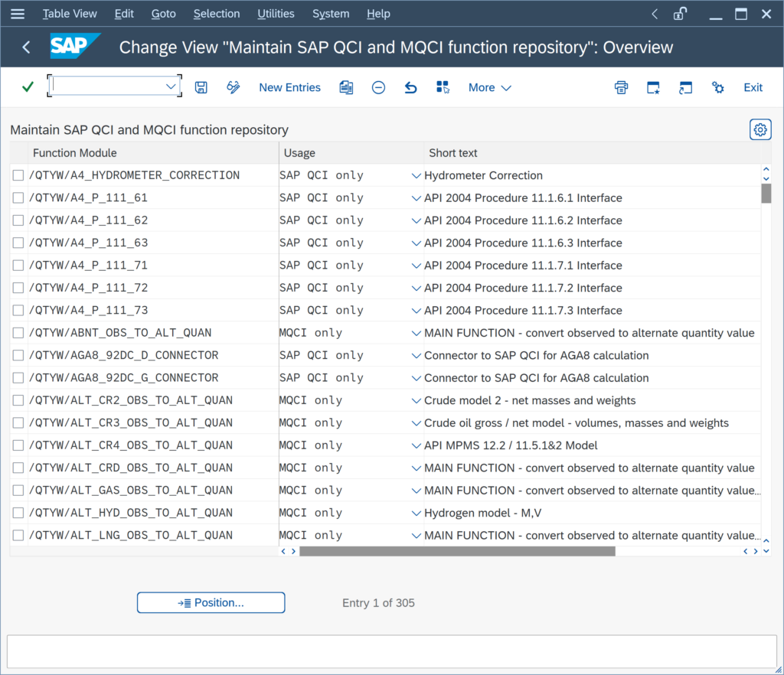Select row /QTYW/ABNT_OBS_TO_ALT_QUAN checkbox

(x=18, y=333)
